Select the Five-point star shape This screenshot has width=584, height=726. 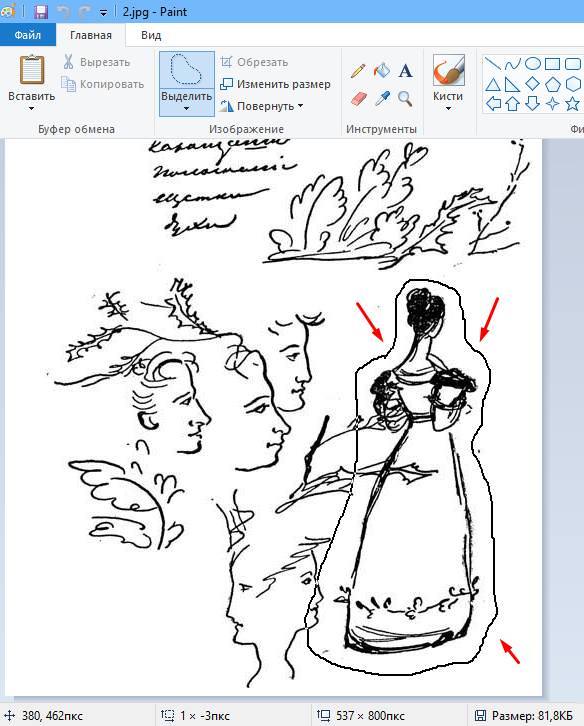tap(573, 103)
